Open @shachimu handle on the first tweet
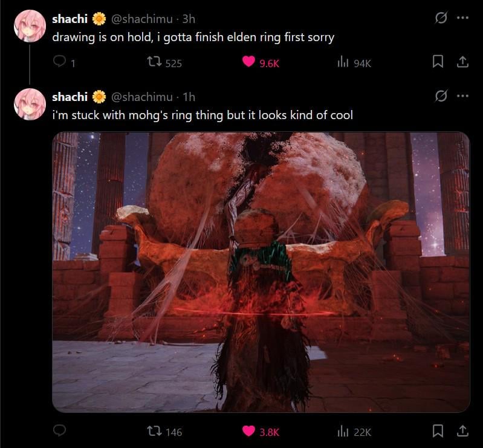The width and height of the screenshot is (483, 448). 141,19
